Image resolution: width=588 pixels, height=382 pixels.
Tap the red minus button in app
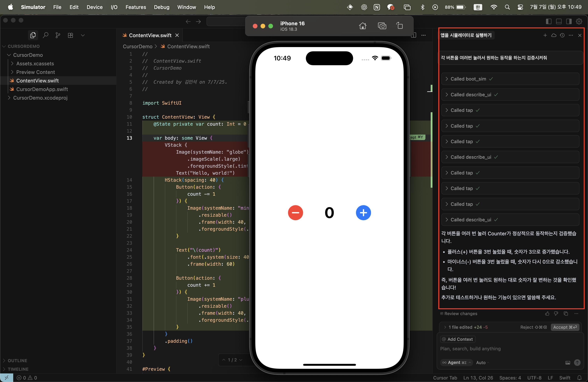coord(295,213)
